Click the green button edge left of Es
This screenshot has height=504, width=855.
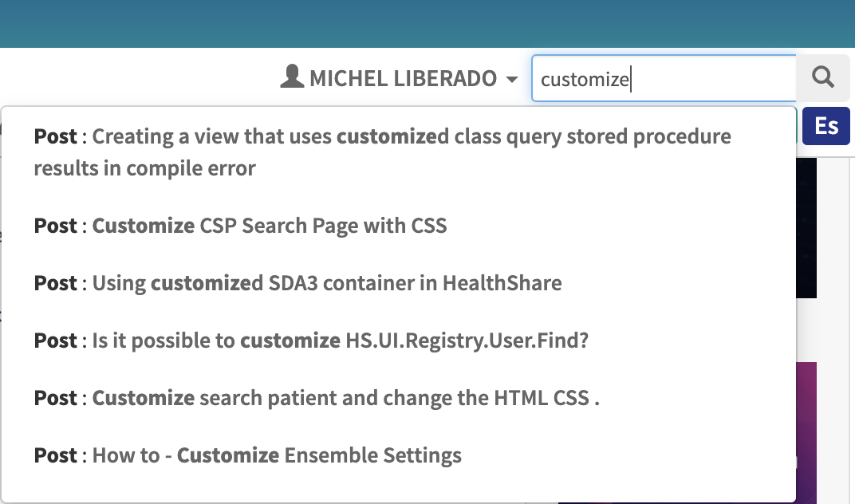click(797, 126)
